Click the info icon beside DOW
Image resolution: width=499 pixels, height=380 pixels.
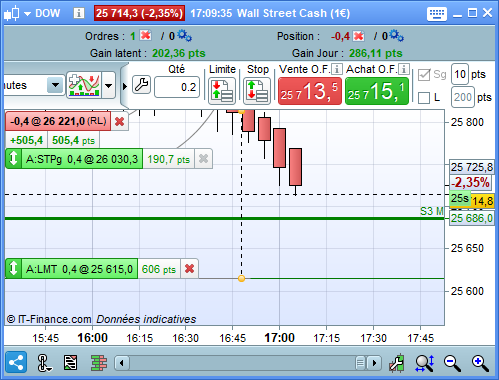[79, 13]
